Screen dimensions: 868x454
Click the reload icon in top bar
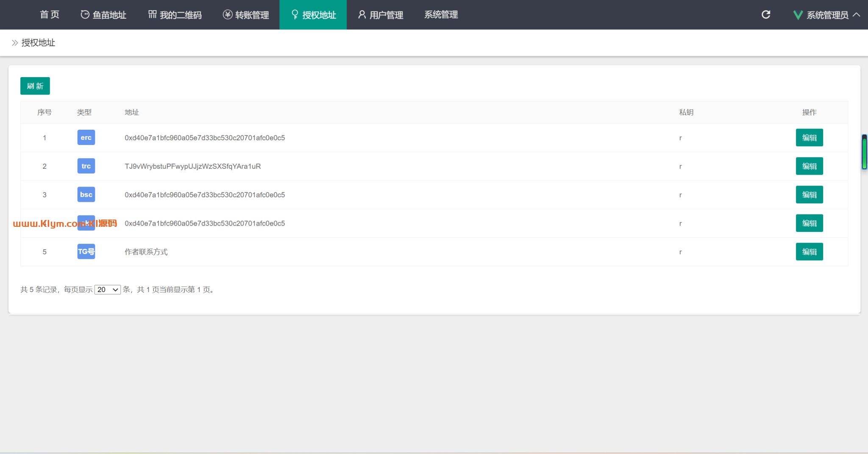click(765, 15)
